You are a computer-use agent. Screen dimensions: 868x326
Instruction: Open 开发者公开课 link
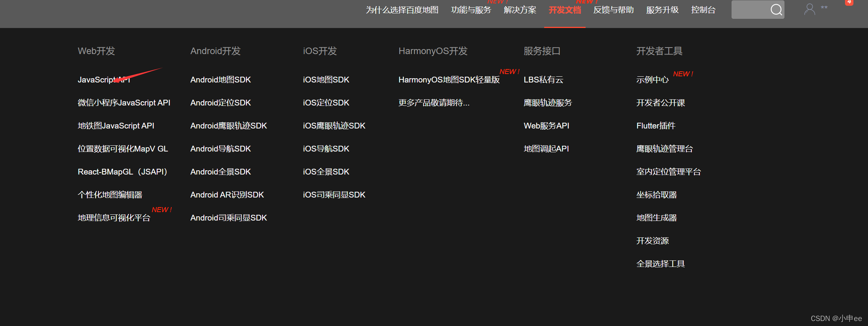(x=660, y=103)
